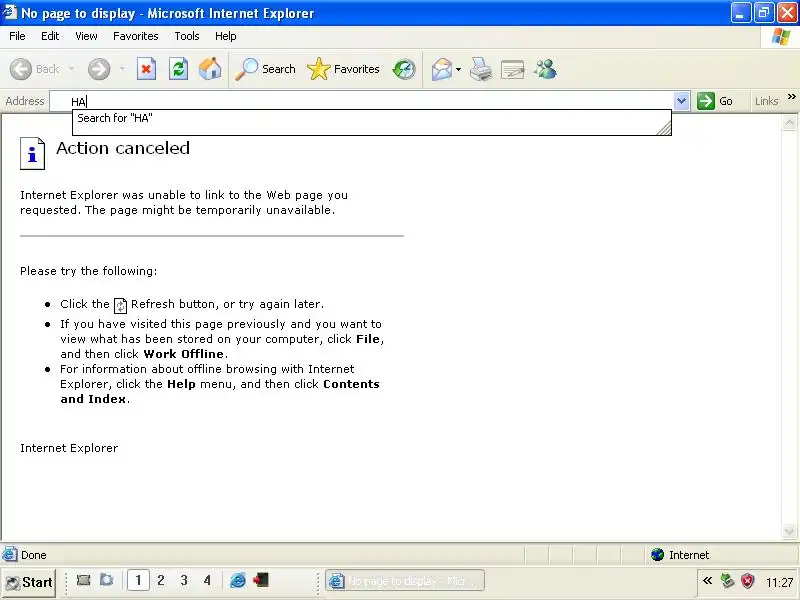The height and width of the screenshot is (600, 800).
Task: Click the Mail envelope icon
Action: tap(442, 69)
